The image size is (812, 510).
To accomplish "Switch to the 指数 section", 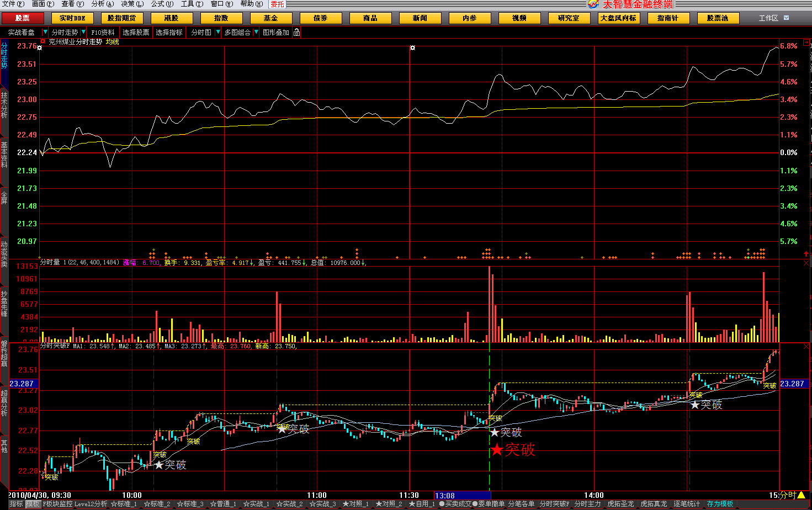I will (221, 18).
